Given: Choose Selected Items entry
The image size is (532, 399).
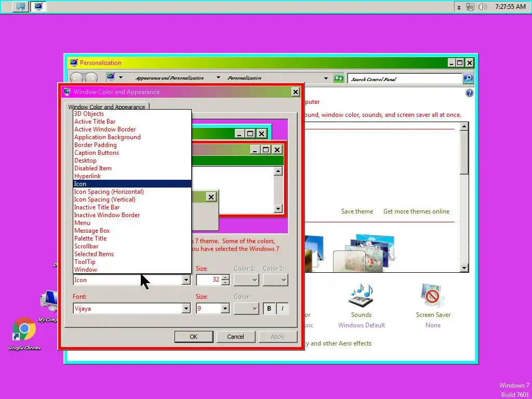Looking at the screenshot, I should point(132,254).
